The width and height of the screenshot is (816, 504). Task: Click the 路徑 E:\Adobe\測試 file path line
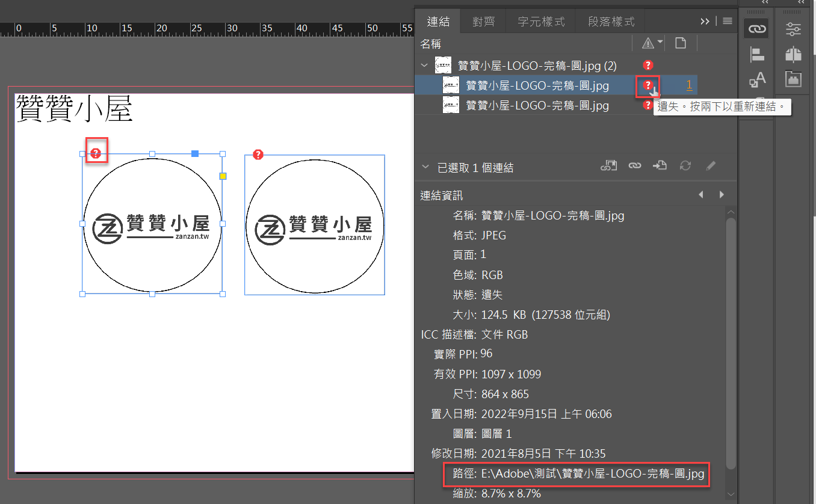578,474
